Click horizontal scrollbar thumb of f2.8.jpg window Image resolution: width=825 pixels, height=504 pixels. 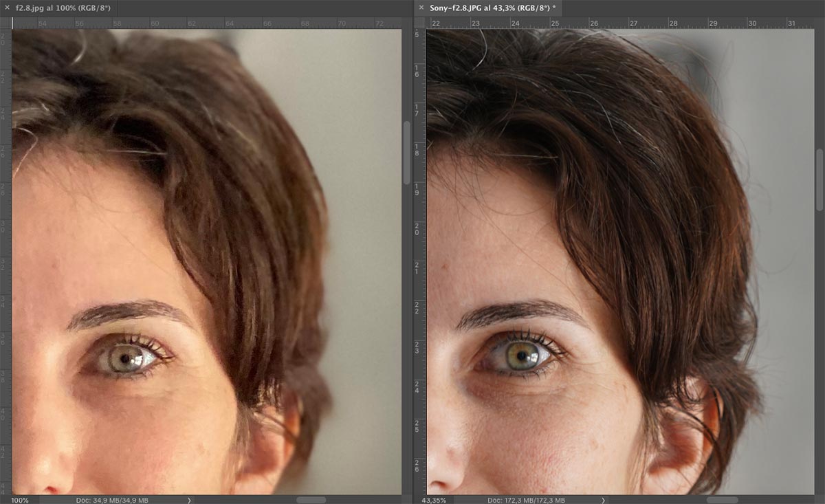[x=311, y=500]
